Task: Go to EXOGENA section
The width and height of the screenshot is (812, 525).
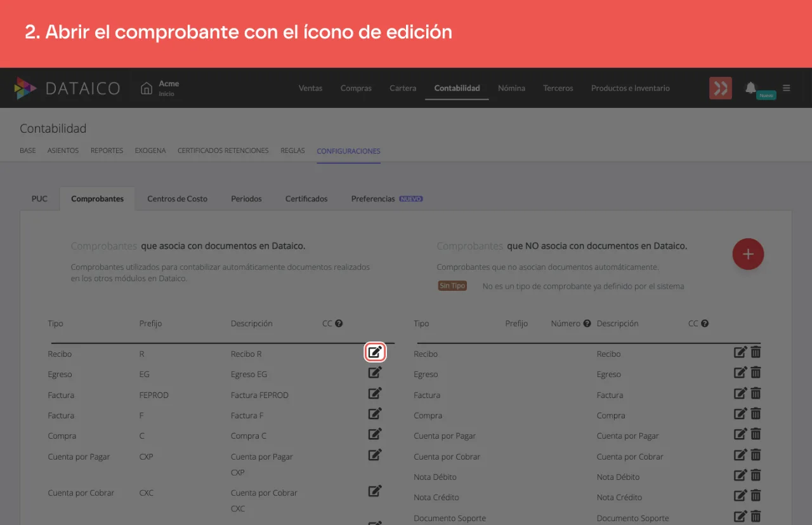Action: (x=150, y=151)
